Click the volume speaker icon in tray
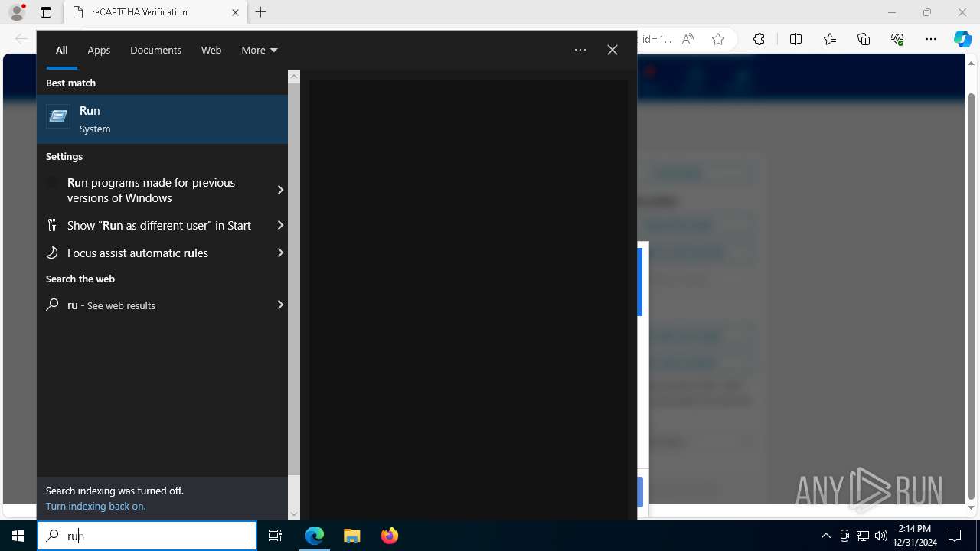 click(881, 536)
